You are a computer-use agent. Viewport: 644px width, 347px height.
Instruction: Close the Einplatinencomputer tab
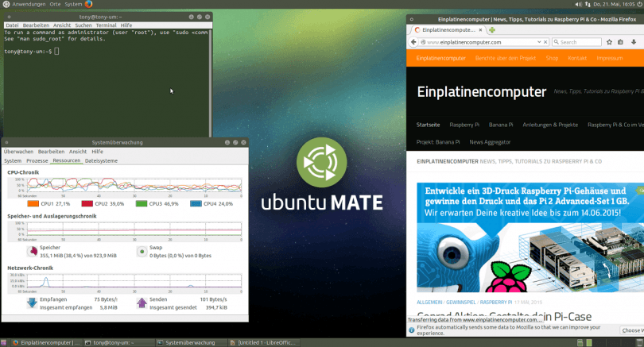pyautogui.click(x=480, y=30)
